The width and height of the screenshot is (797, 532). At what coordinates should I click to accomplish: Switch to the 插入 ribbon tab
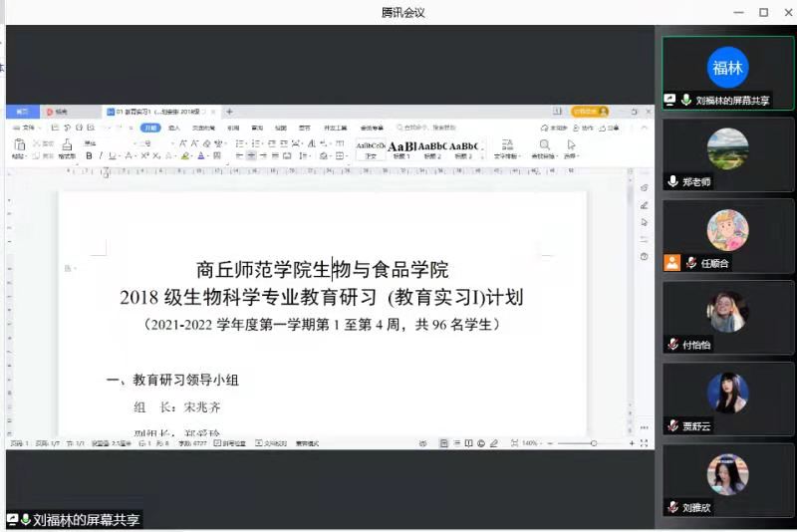pyautogui.click(x=174, y=128)
